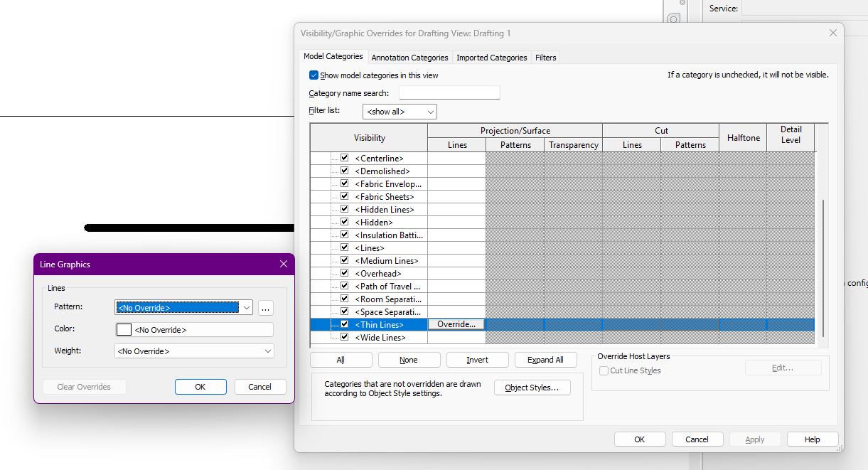Cancel the Line Graphics dialog
This screenshot has width=868, height=470.
coord(259,387)
